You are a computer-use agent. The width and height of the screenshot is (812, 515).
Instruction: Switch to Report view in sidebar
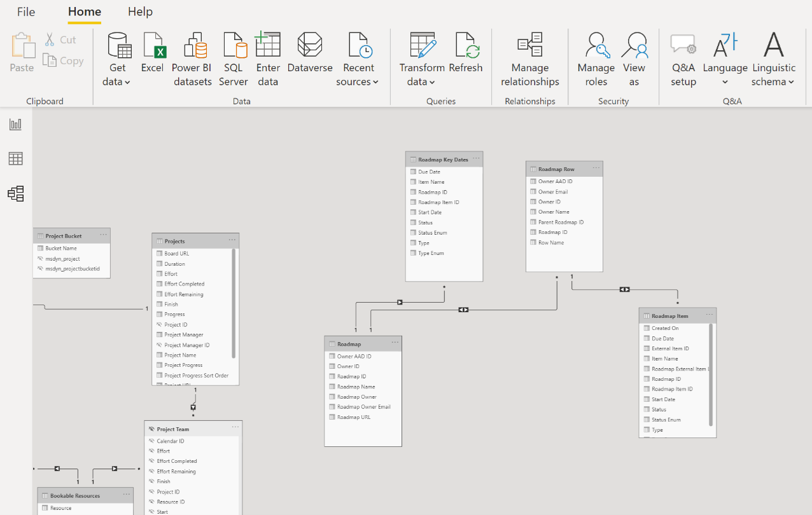(16, 125)
